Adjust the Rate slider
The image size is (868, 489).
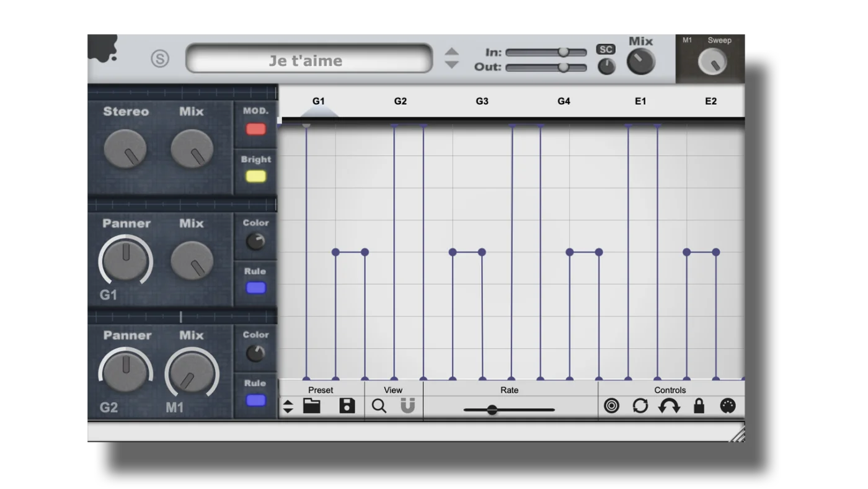(493, 410)
